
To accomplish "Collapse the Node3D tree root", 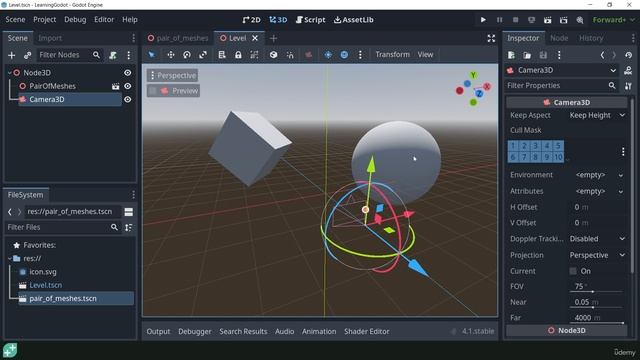I will (10, 73).
